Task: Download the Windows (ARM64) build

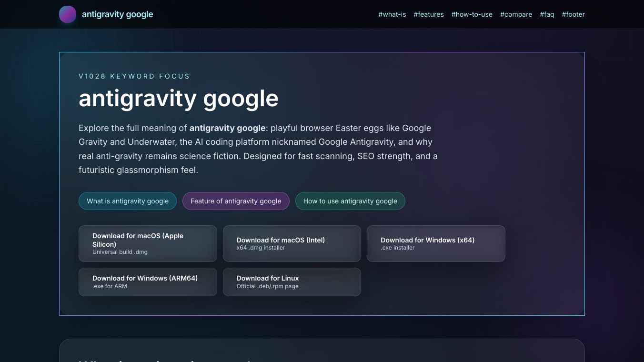Action: pyautogui.click(x=148, y=282)
